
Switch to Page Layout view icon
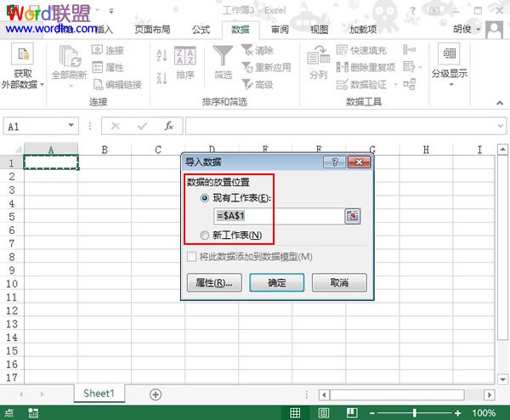click(x=324, y=413)
